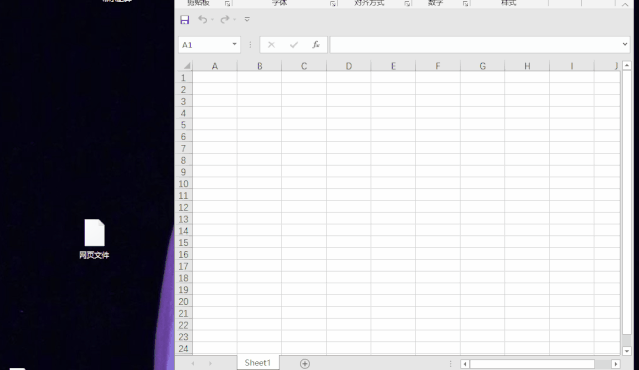Open Insert Function with the fx icon
639x370 pixels.
[x=316, y=45]
